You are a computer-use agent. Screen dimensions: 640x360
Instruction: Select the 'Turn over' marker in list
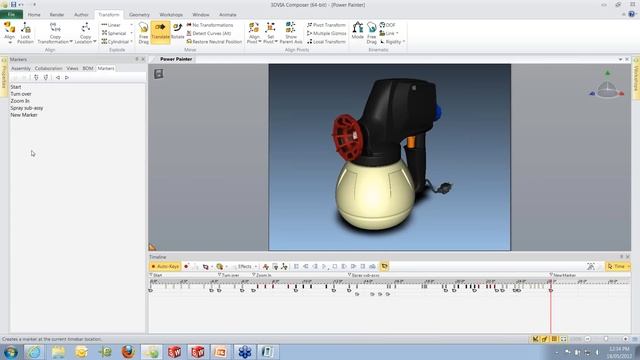[21, 94]
